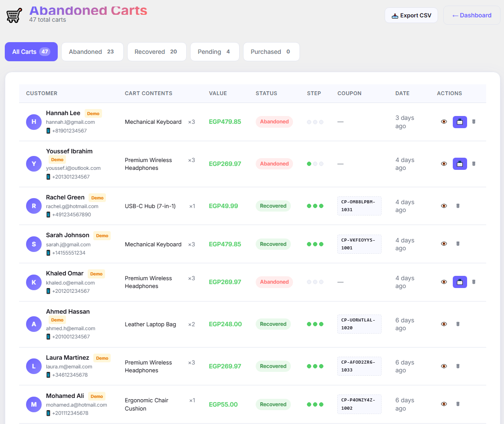Select the Purchased tab
The image size is (504, 424).
pyautogui.click(x=271, y=52)
